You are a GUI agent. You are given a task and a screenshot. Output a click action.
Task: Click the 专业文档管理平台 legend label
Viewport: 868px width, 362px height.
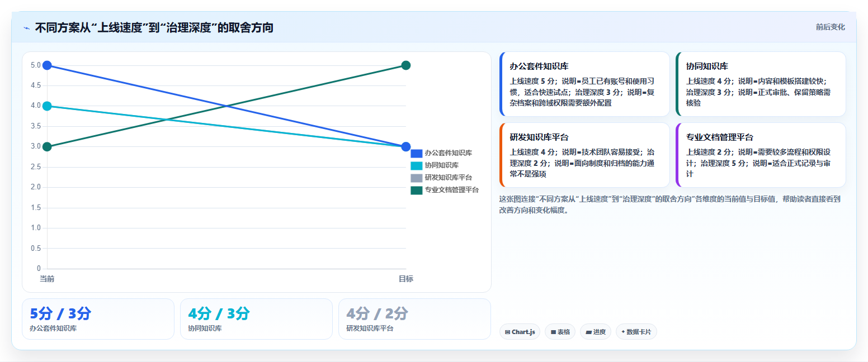point(451,190)
